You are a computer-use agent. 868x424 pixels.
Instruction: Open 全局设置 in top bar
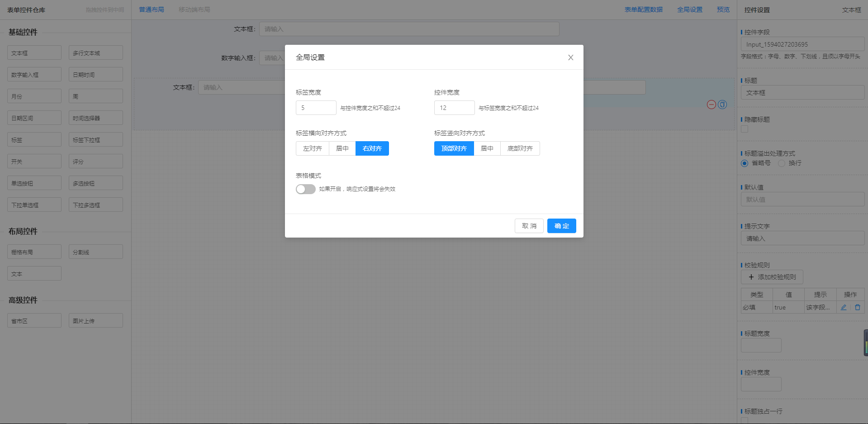click(690, 10)
